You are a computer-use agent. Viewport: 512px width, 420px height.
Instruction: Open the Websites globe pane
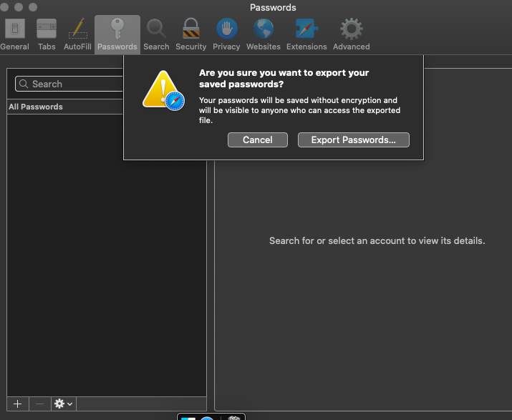pyautogui.click(x=264, y=34)
